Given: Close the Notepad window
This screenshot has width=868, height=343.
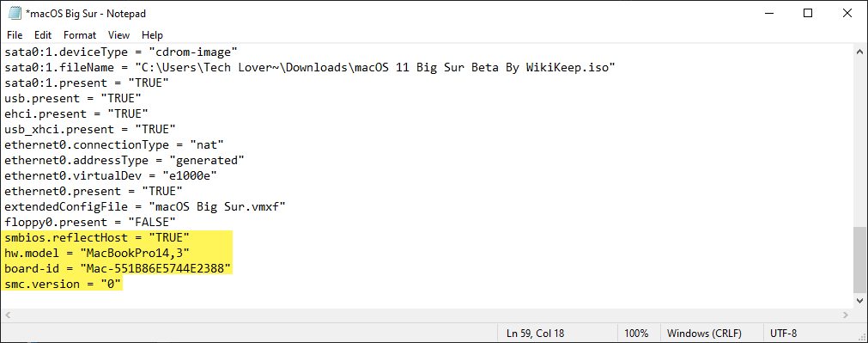Looking at the screenshot, I should pyautogui.click(x=847, y=13).
